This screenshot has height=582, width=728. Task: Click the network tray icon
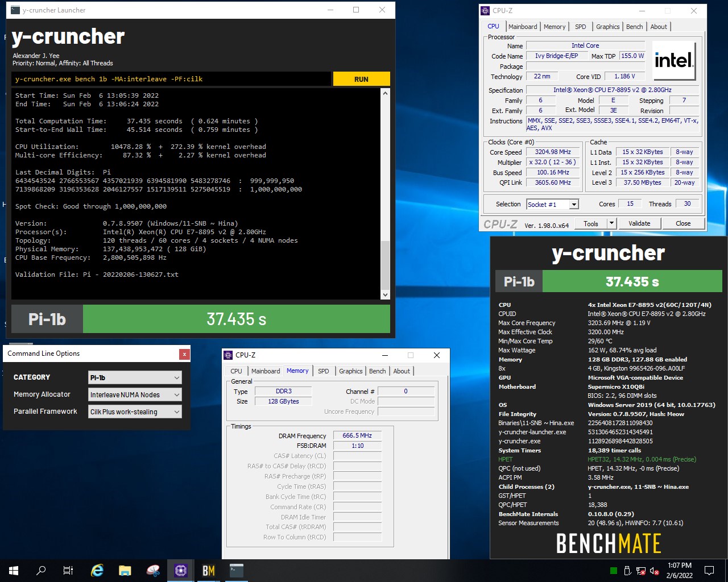(x=641, y=571)
